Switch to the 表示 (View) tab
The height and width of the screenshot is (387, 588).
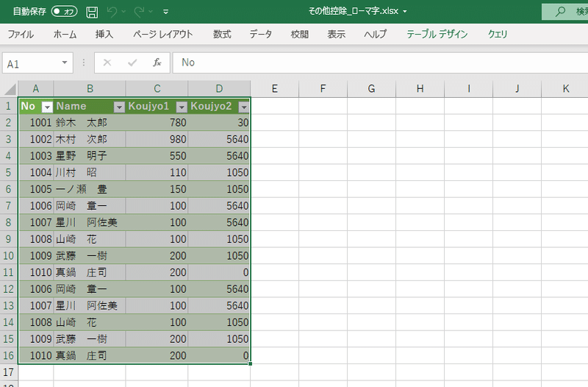click(337, 34)
